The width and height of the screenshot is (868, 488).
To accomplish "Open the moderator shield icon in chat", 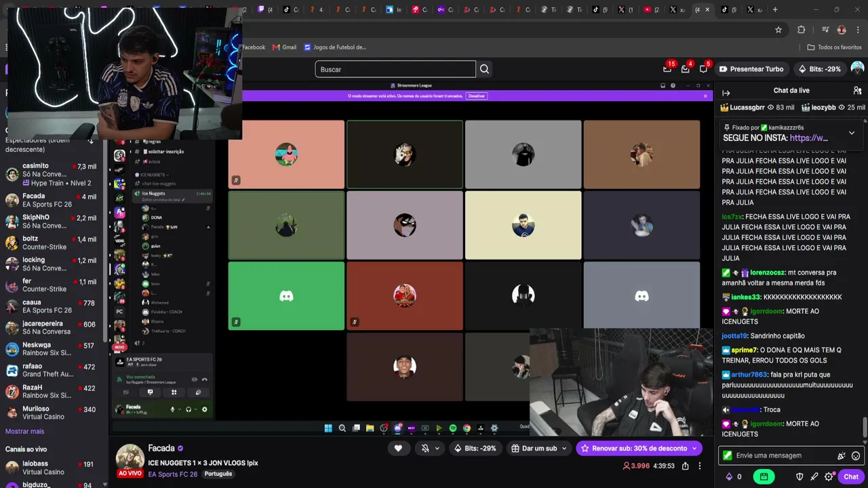I will tap(800, 476).
